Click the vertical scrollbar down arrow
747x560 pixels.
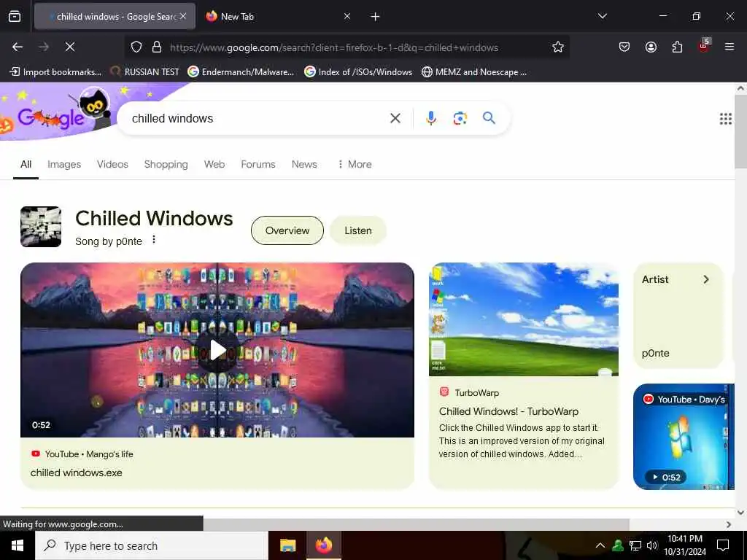coord(741,513)
